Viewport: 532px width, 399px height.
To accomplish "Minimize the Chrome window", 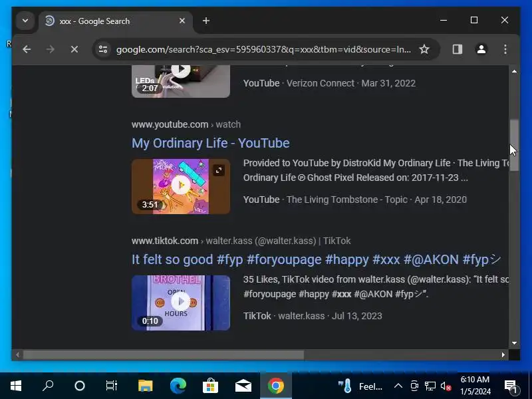I will click(444, 21).
